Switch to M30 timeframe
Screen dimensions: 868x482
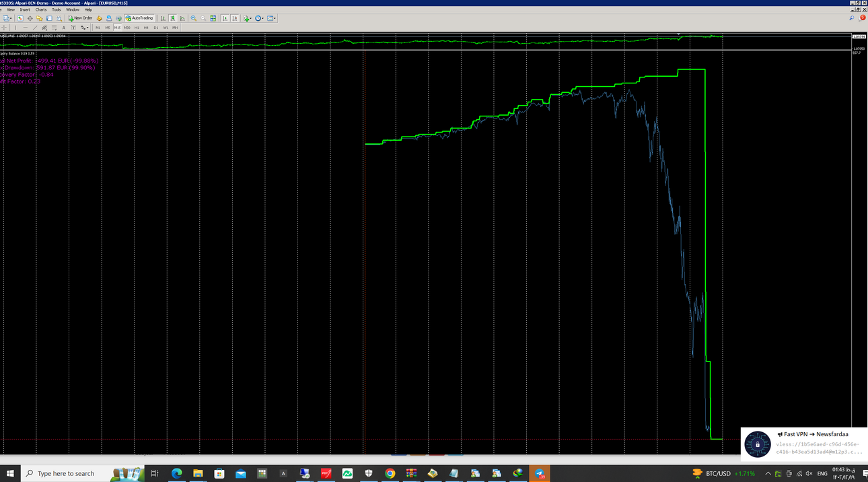pos(127,28)
